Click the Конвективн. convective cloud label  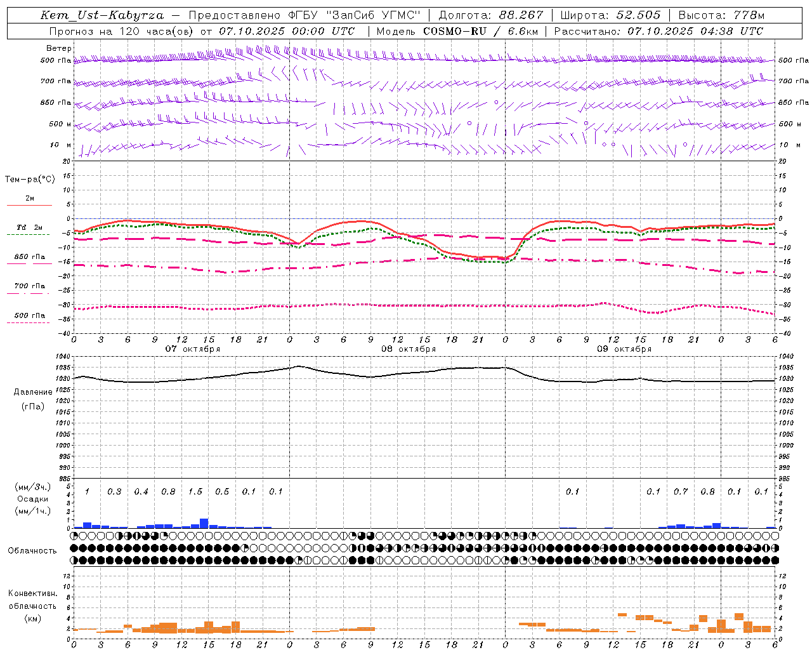coord(32,594)
